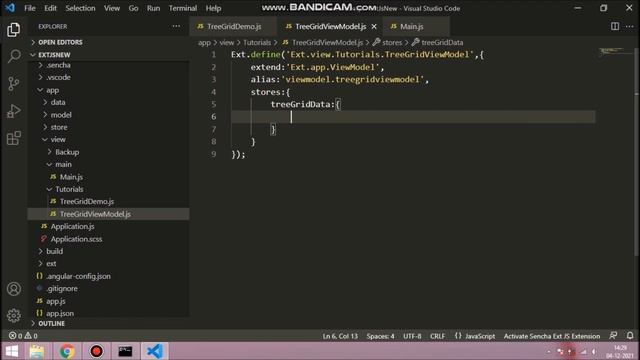Click Activate Sencha Ext JS Extension
The image size is (640, 360).
pos(551,336)
